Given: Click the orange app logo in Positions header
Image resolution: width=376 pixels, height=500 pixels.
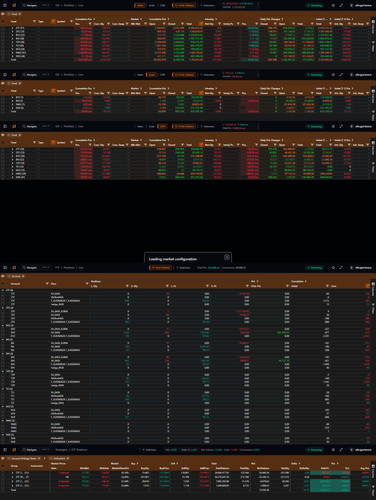Looking at the screenshot, I should (x=14, y=268).
